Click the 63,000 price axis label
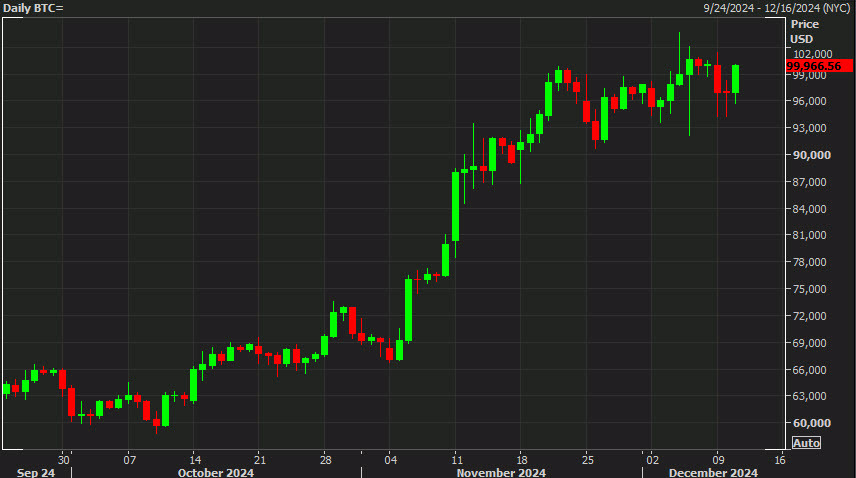The height and width of the screenshot is (478, 856). tap(810, 396)
